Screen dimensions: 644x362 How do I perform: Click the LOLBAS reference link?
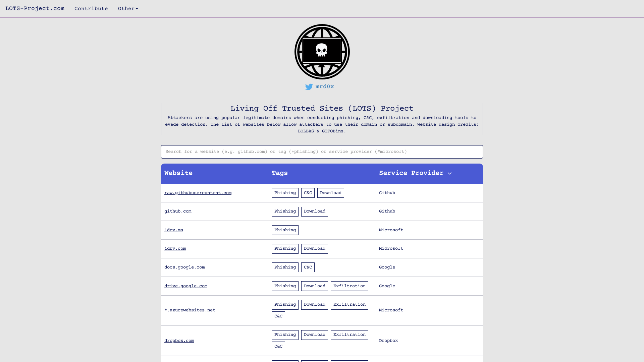pyautogui.click(x=306, y=131)
